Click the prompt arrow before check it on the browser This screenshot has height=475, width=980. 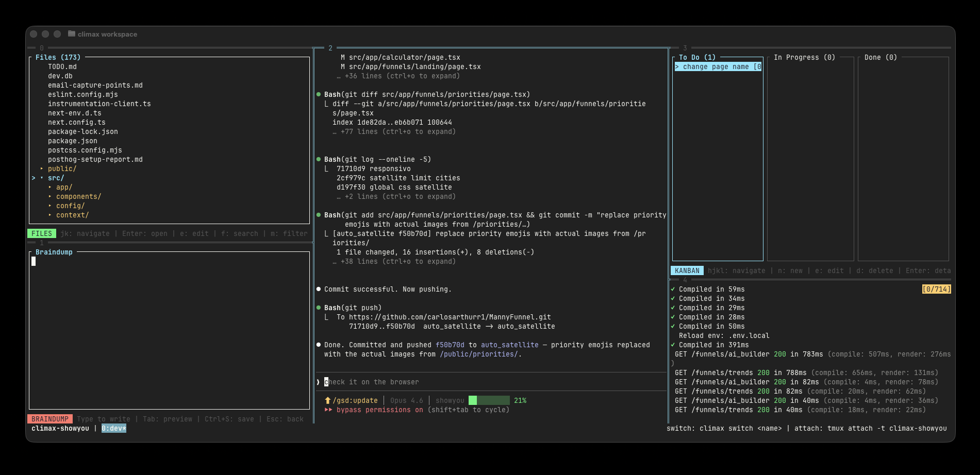(318, 382)
